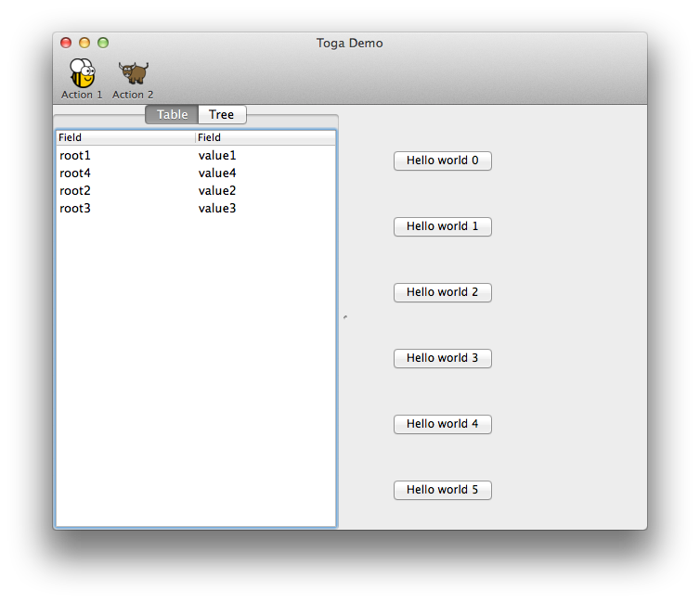Select the root1 table row
Viewport: 700px width, 603px height.
[75, 156]
